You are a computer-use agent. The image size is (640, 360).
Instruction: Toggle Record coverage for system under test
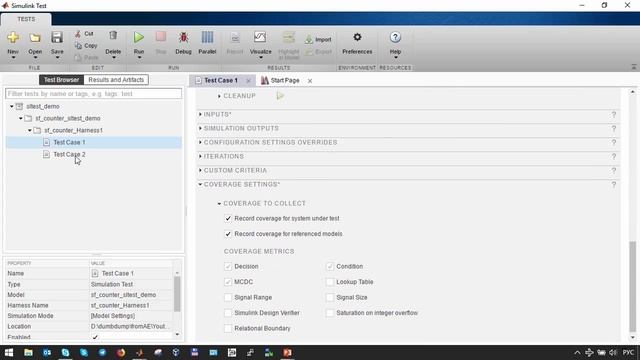[228, 219]
